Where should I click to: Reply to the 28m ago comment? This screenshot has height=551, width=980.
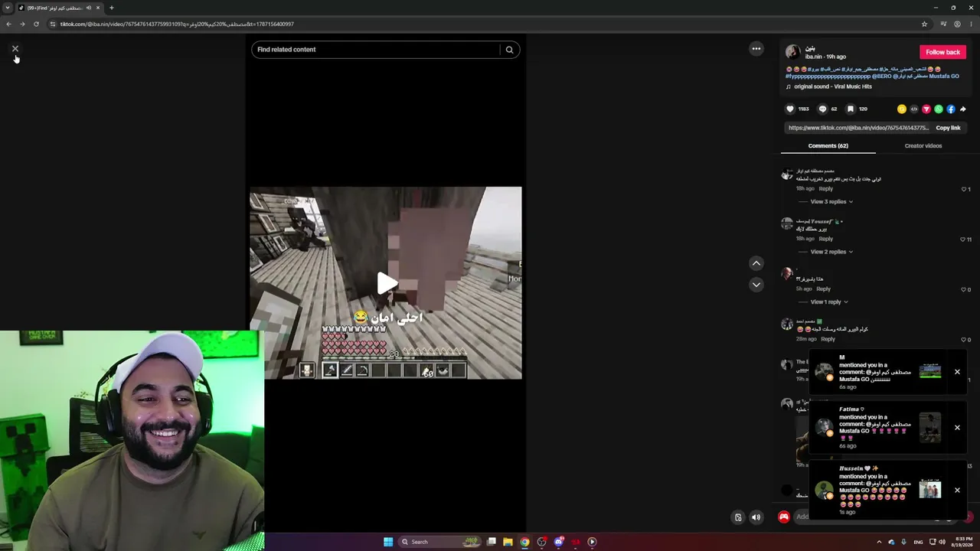pyautogui.click(x=828, y=339)
